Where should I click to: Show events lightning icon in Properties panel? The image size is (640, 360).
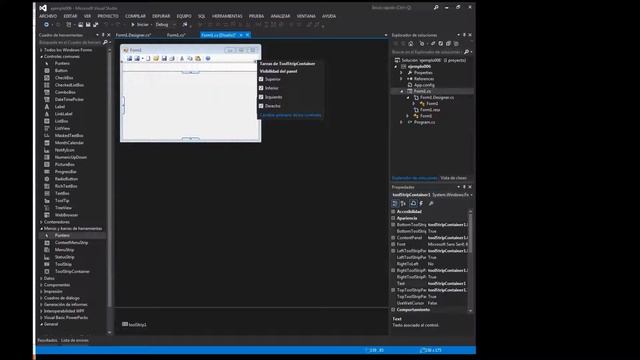click(421, 203)
